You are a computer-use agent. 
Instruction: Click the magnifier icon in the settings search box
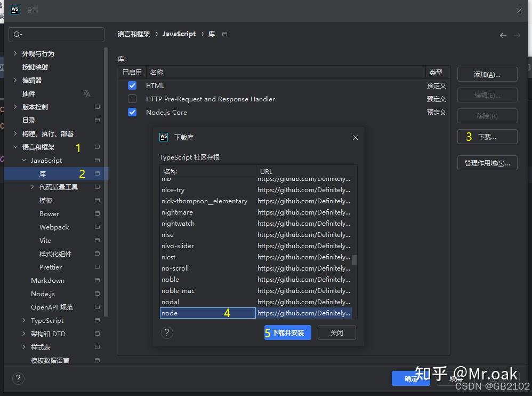[x=18, y=34]
